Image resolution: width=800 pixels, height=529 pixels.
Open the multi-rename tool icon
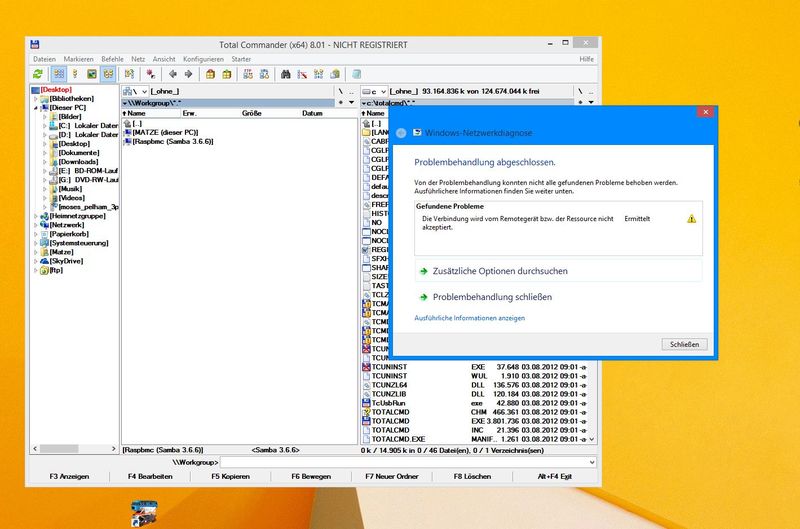coord(302,74)
